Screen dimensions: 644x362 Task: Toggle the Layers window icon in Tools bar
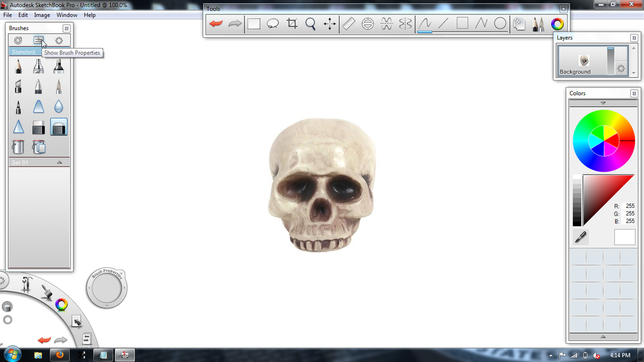519,24
